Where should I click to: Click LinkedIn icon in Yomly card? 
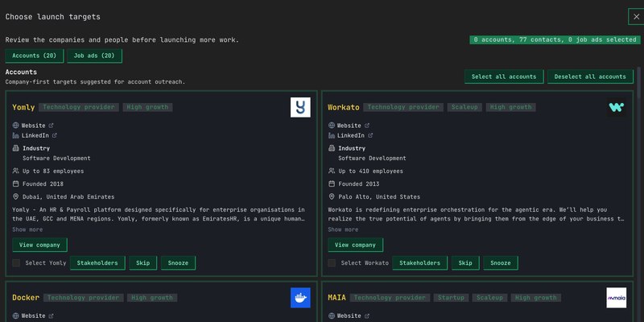pos(15,135)
